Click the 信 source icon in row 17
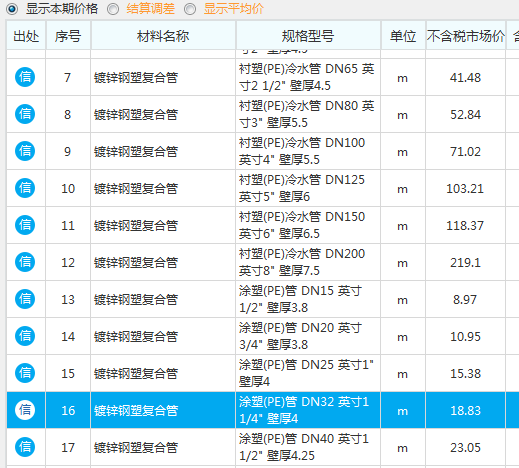519x468 pixels. pos(25,447)
